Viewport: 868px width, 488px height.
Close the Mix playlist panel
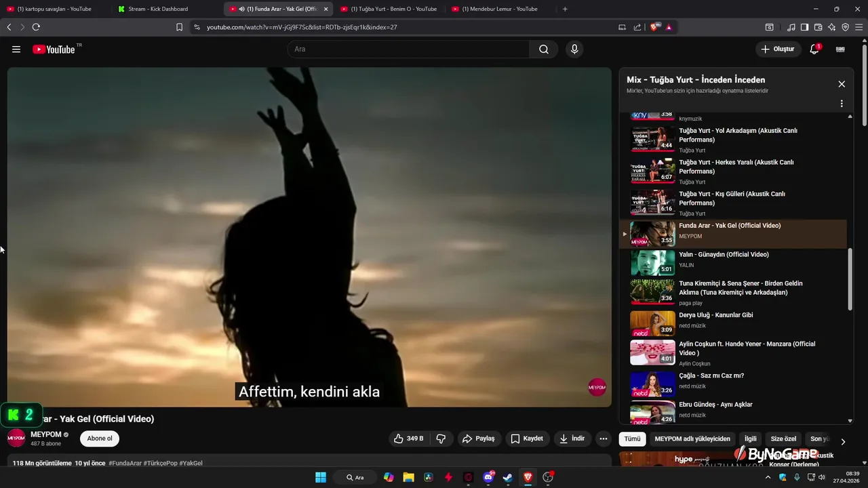(842, 84)
